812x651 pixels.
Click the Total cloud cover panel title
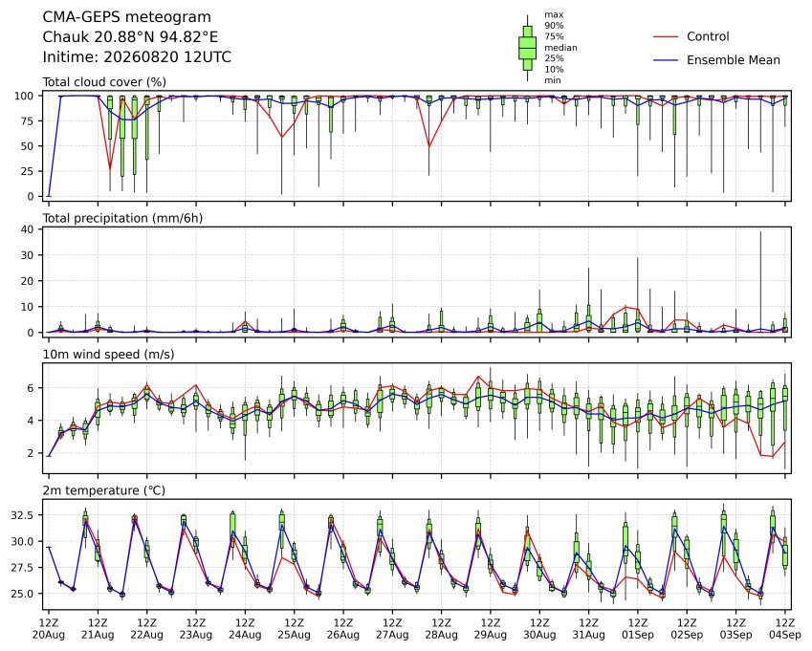tap(104, 82)
